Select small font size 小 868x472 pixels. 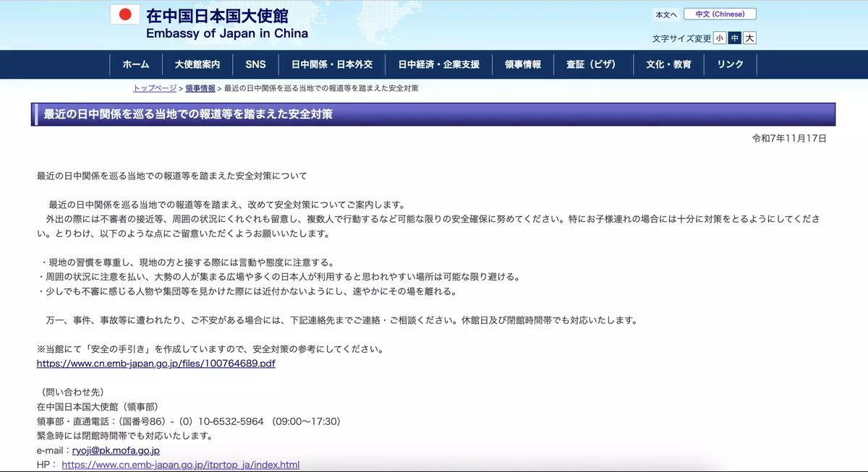(x=720, y=38)
